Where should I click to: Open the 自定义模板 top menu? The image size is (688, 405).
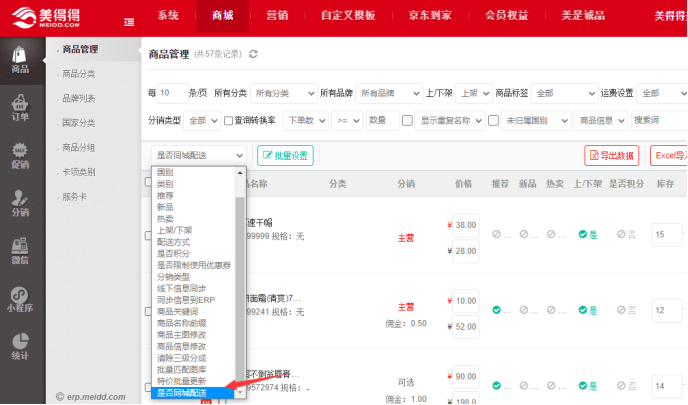[348, 16]
